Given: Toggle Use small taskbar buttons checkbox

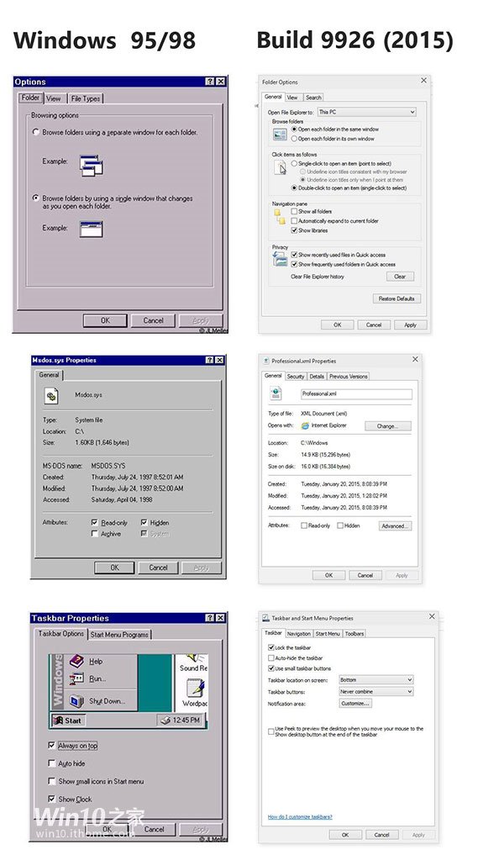Looking at the screenshot, I should pyautogui.click(x=270, y=668).
